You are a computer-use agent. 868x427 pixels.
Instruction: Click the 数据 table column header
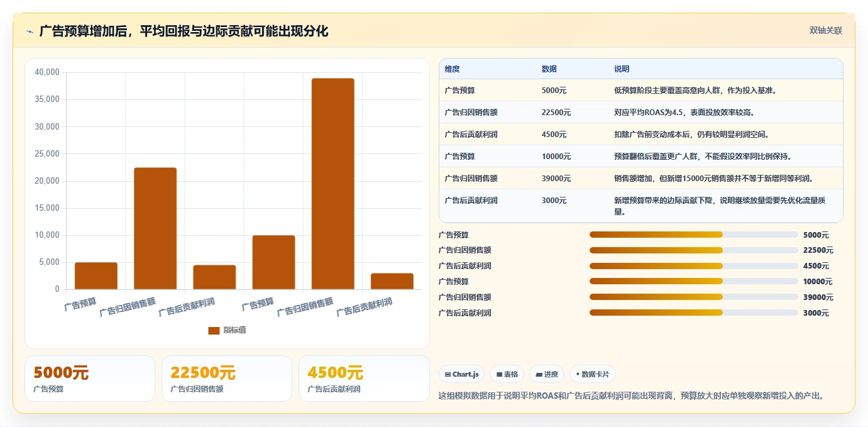pyautogui.click(x=549, y=69)
